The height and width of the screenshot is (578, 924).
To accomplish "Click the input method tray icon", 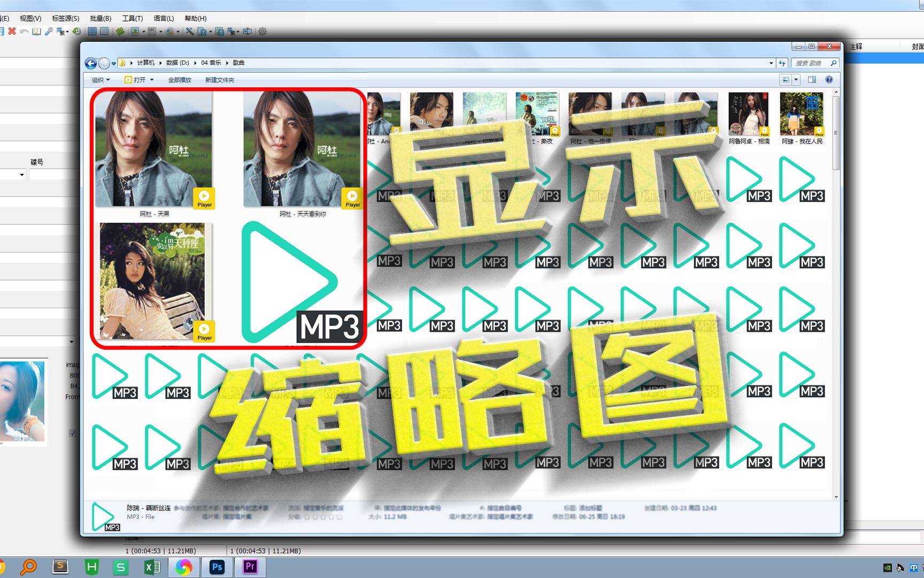I will [x=914, y=568].
